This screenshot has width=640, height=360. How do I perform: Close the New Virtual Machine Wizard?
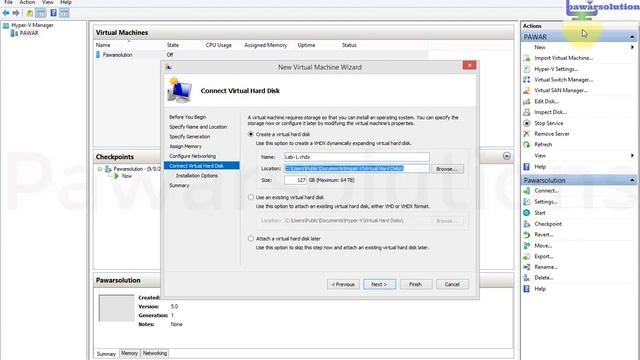click(469, 65)
